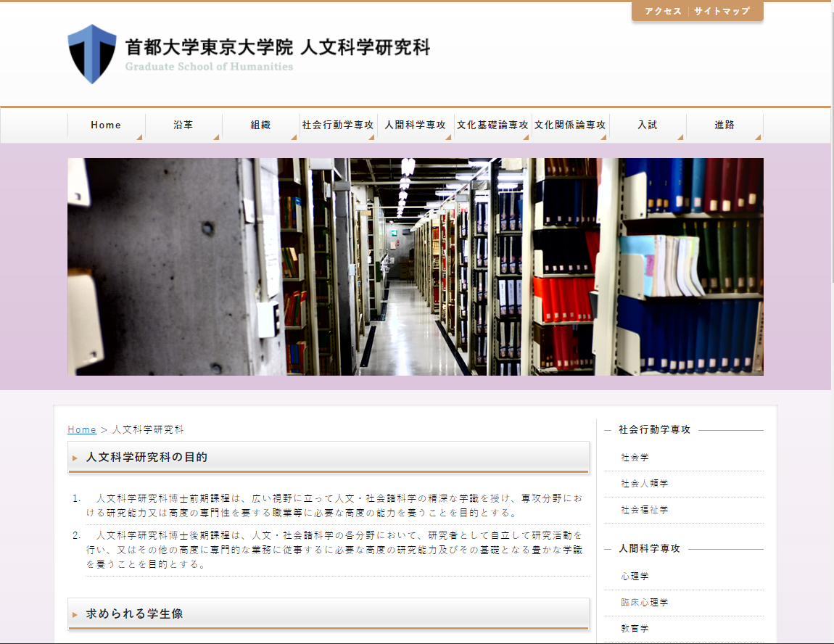This screenshot has height=644, width=834.
Task: Open the 組織 navigation menu item
Action: click(260, 125)
